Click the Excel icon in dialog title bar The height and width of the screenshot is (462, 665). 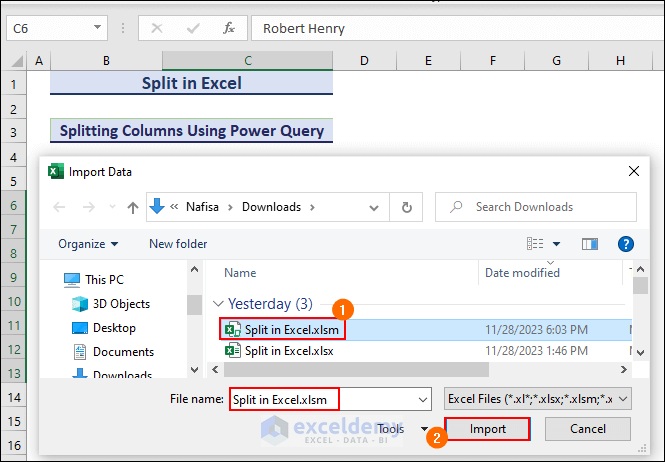tap(56, 171)
